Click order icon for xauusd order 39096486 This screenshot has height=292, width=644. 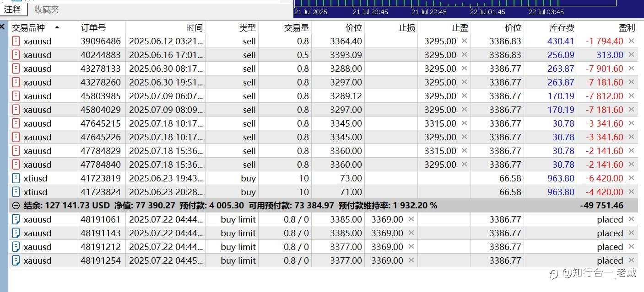click(16, 41)
